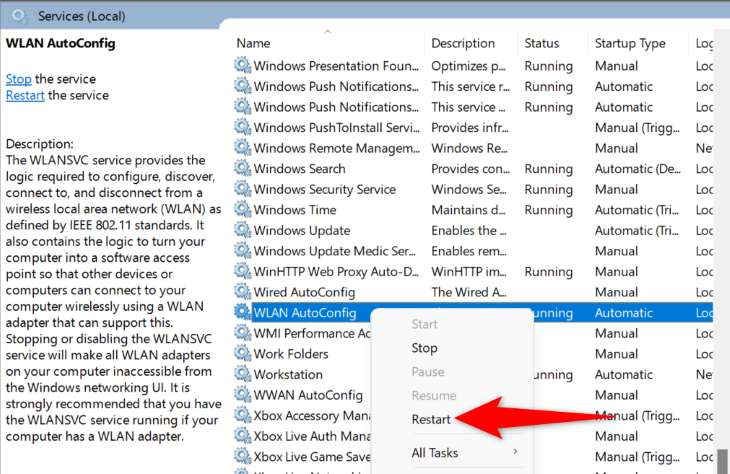Click the gear icon beside WLAN AutoConfig row
This screenshot has width=730, height=474.
243,312
